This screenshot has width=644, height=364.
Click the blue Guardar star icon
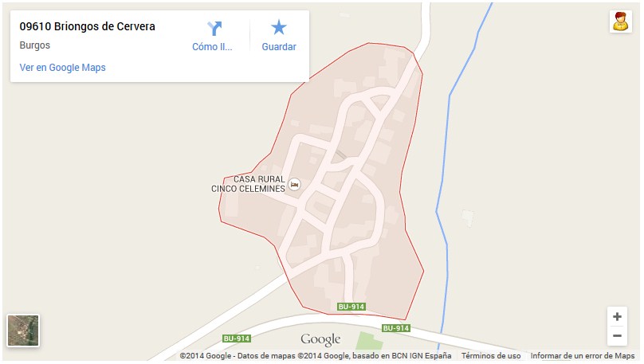279,28
